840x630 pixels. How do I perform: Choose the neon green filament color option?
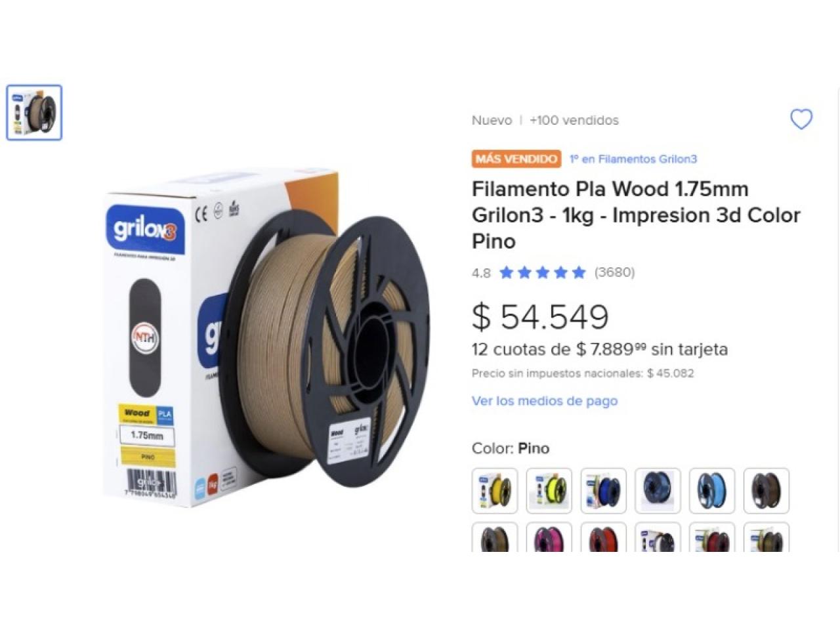549,490
